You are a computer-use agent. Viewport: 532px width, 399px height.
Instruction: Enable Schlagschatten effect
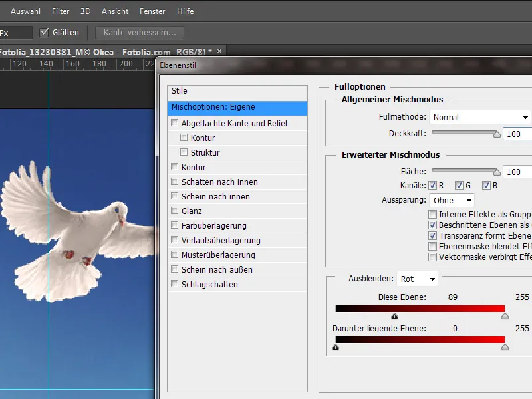tap(174, 283)
